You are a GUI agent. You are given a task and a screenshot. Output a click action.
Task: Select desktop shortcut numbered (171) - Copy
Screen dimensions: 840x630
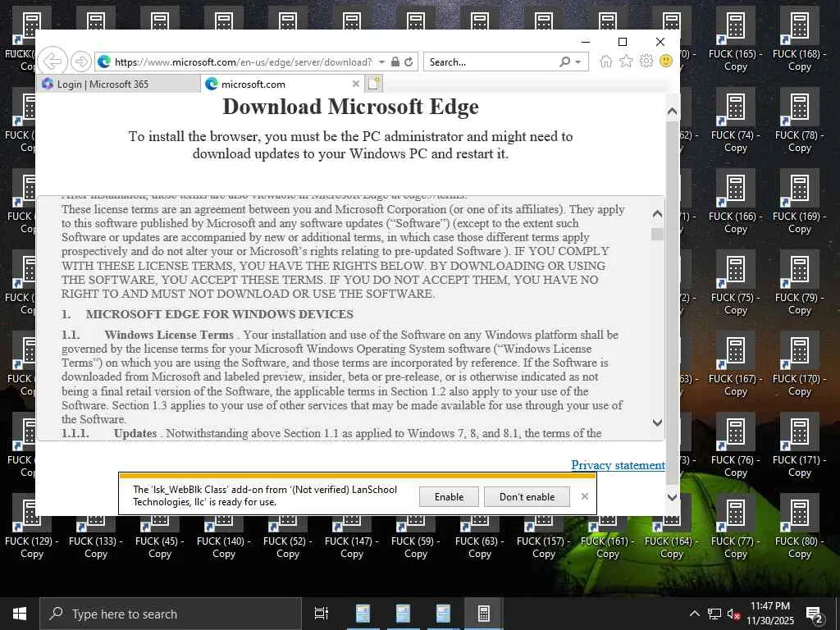799,447
